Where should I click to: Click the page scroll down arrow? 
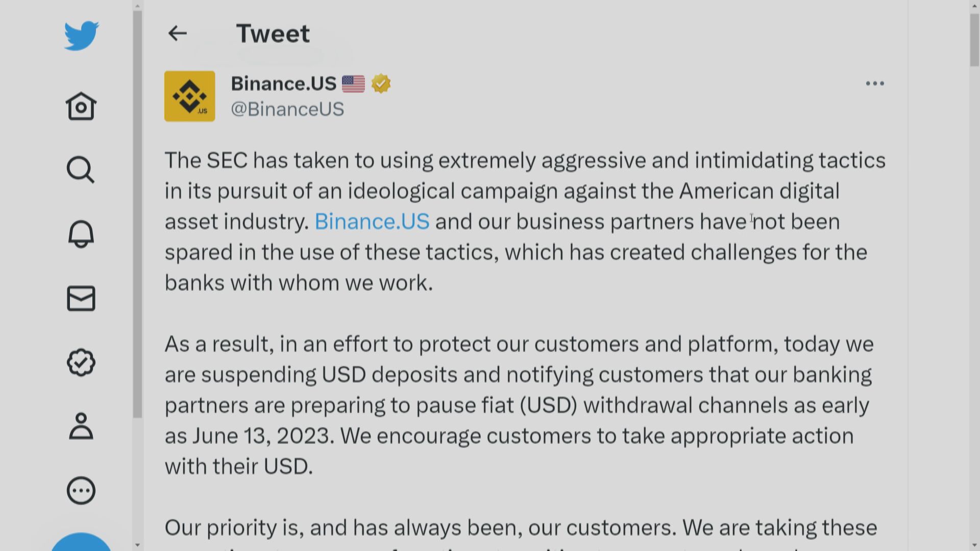pos(974,545)
